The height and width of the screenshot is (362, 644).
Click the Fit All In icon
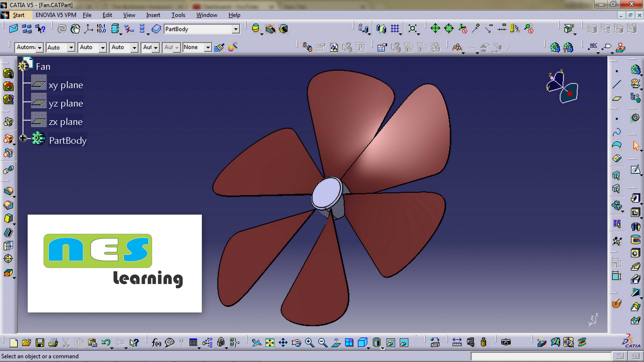coord(270,343)
